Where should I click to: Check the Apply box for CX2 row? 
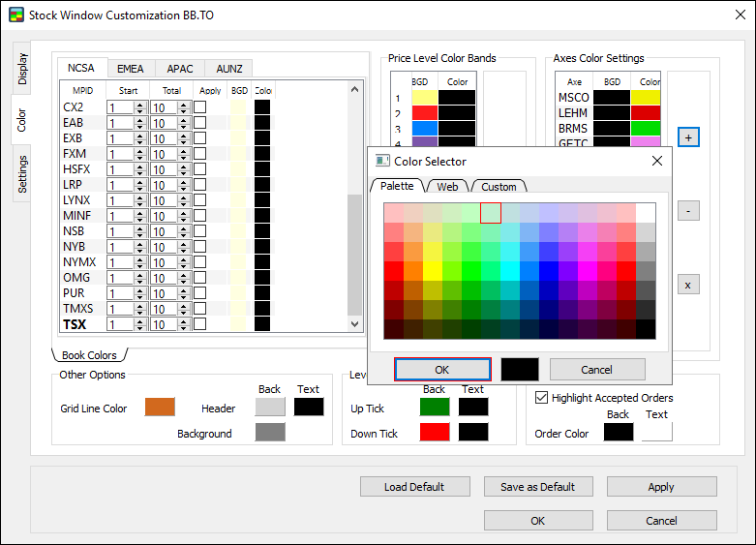199,107
